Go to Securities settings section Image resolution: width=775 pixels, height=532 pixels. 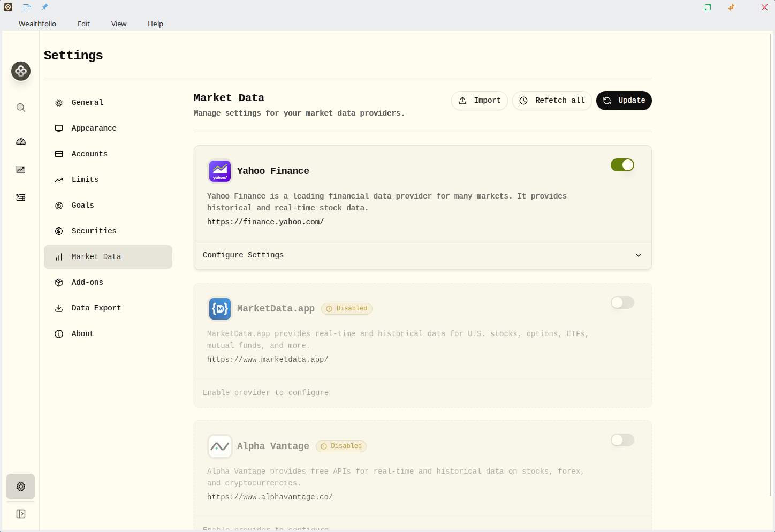pyautogui.click(x=94, y=231)
